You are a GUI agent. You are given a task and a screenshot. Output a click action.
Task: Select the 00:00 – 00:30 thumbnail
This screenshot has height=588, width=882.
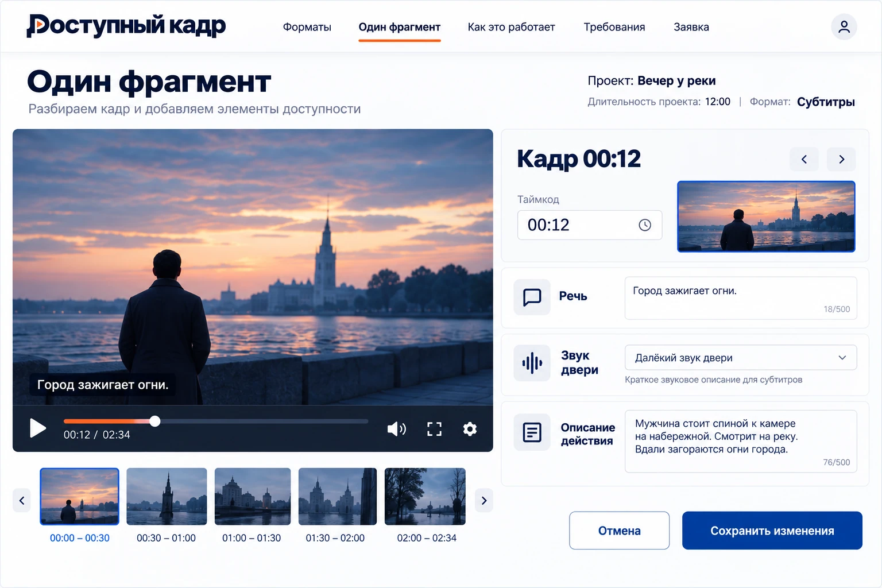(80, 497)
